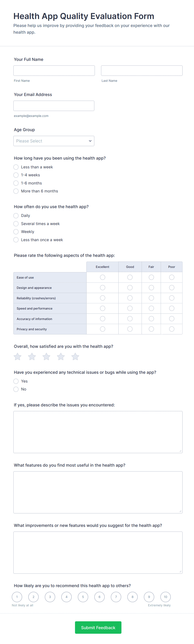Rate satisfaction with the third star

(x=46, y=356)
